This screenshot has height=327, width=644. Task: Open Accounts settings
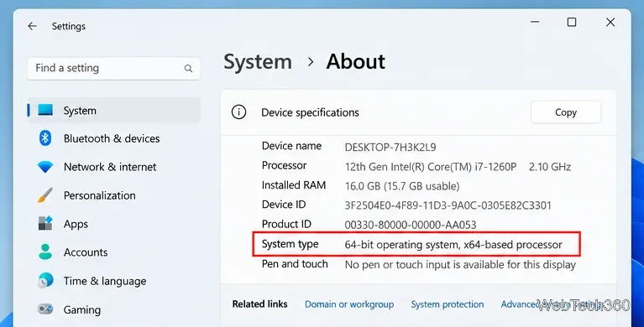coord(113,252)
